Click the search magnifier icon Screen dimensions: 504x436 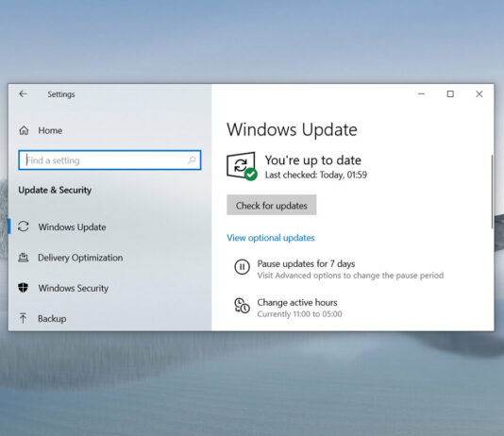[192, 160]
